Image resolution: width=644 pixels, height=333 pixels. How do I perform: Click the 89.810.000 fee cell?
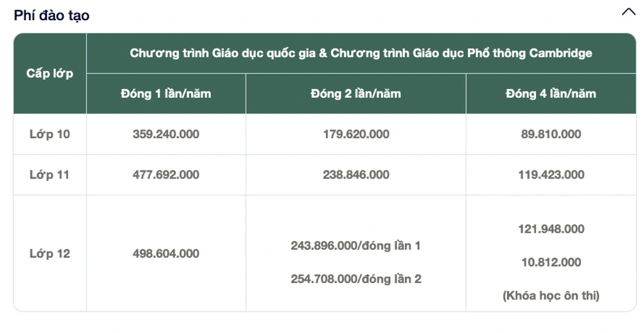coord(551,134)
